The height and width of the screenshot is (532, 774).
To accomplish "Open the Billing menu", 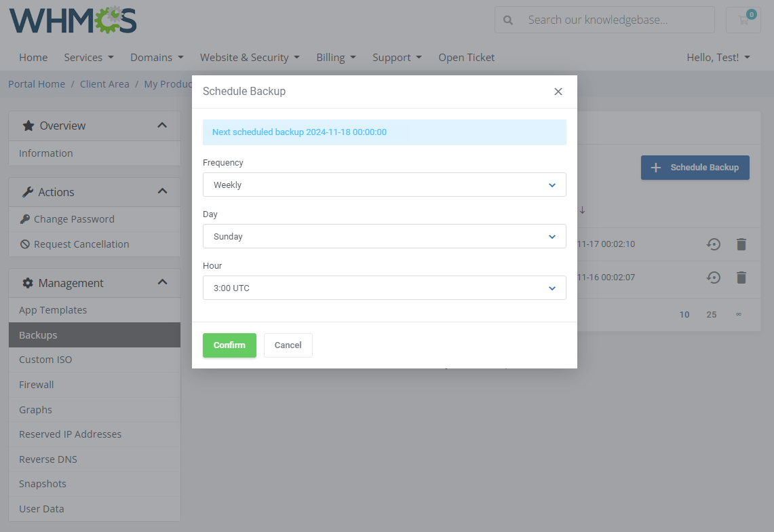I will pos(336,57).
